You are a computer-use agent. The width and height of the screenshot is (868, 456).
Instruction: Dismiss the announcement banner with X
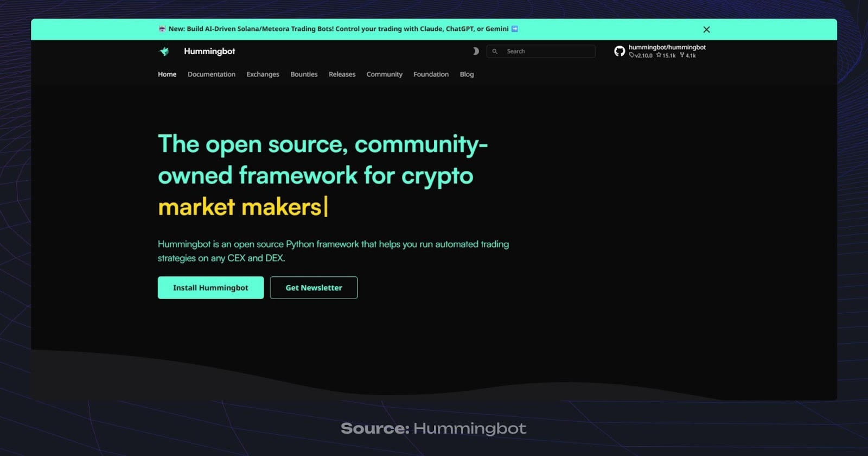tap(706, 29)
